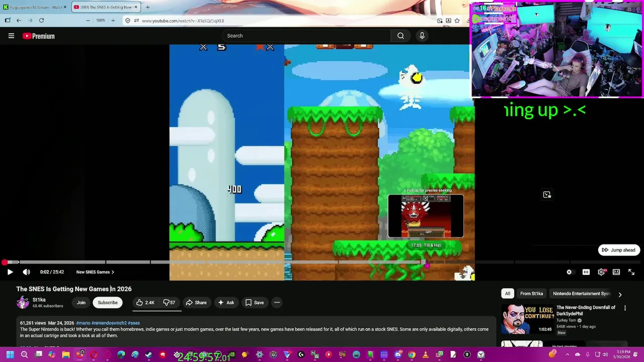
Task: Reload the page
Action: (41, 21)
